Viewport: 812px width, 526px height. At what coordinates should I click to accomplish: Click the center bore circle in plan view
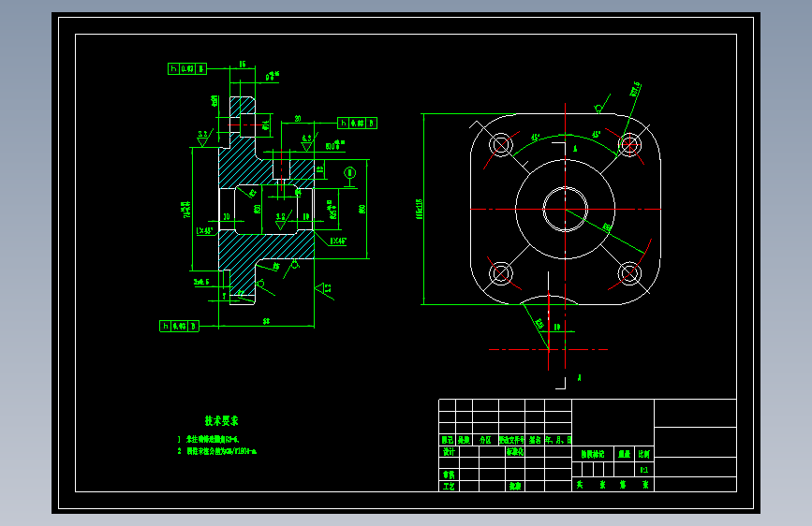(565, 209)
